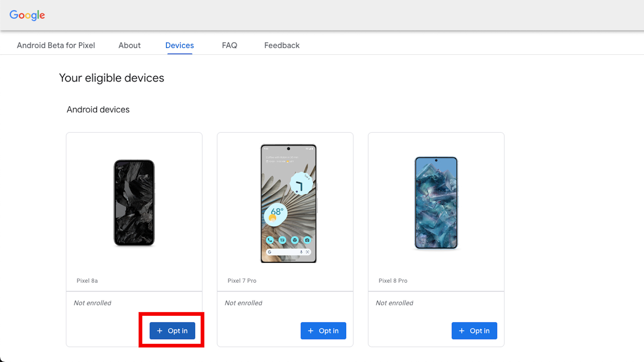
Task: Click the Android devices subheading
Action: [98, 110]
